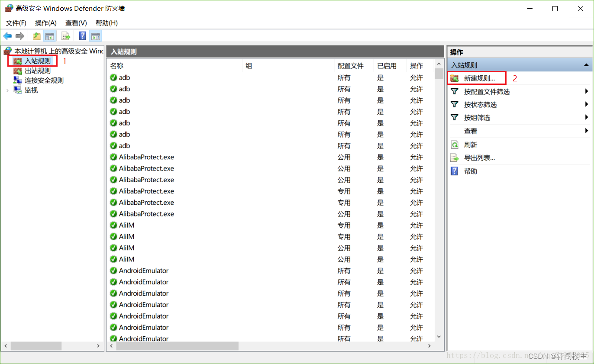Viewport: 594px width, 364px height.
Task: Select 出站规则 in the tree
Action: coord(37,71)
